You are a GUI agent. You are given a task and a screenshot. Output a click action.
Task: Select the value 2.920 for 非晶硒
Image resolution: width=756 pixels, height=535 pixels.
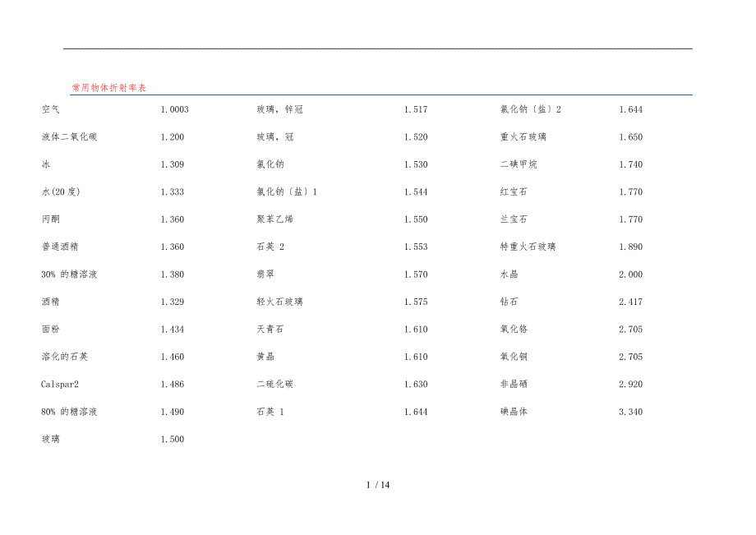click(630, 385)
